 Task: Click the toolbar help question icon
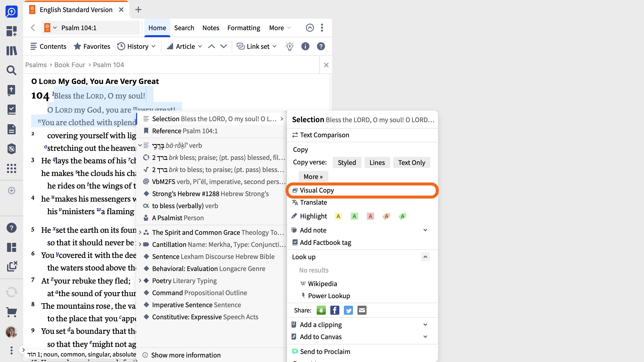coord(321,47)
